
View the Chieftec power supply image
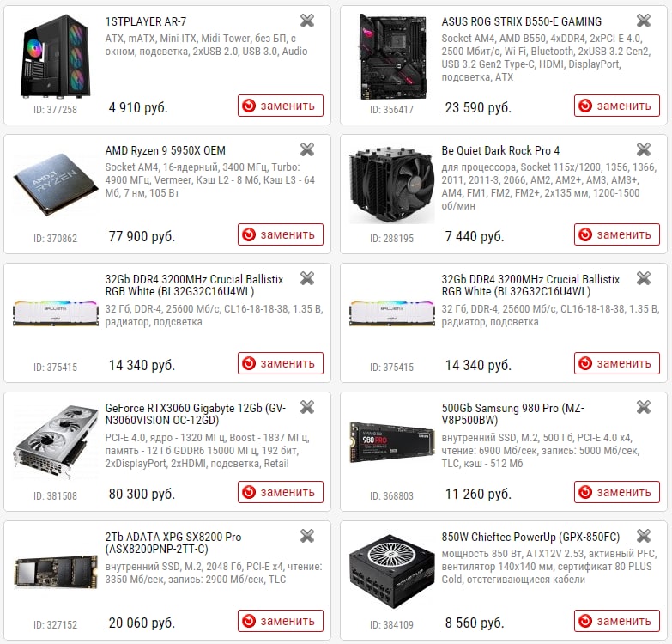(x=391, y=571)
